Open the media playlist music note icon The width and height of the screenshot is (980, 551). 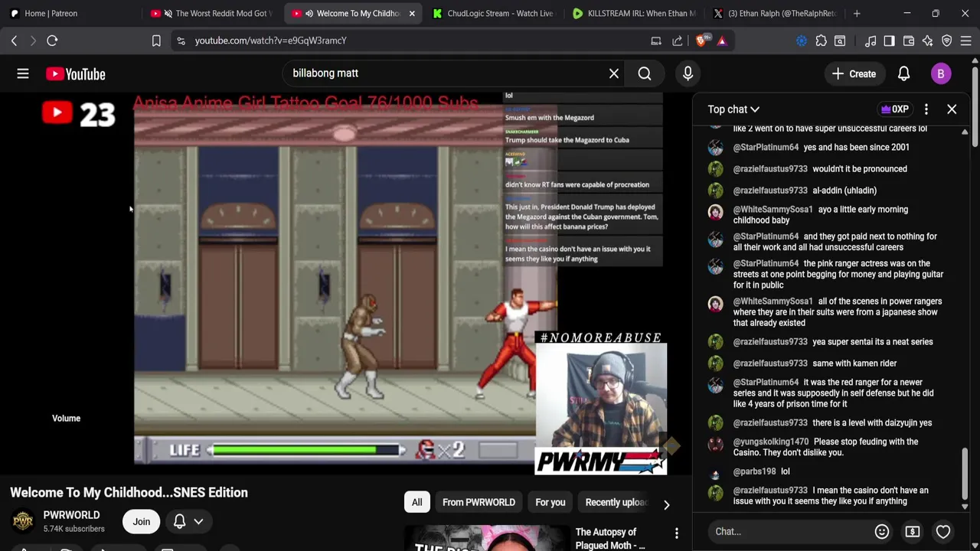point(871,41)
